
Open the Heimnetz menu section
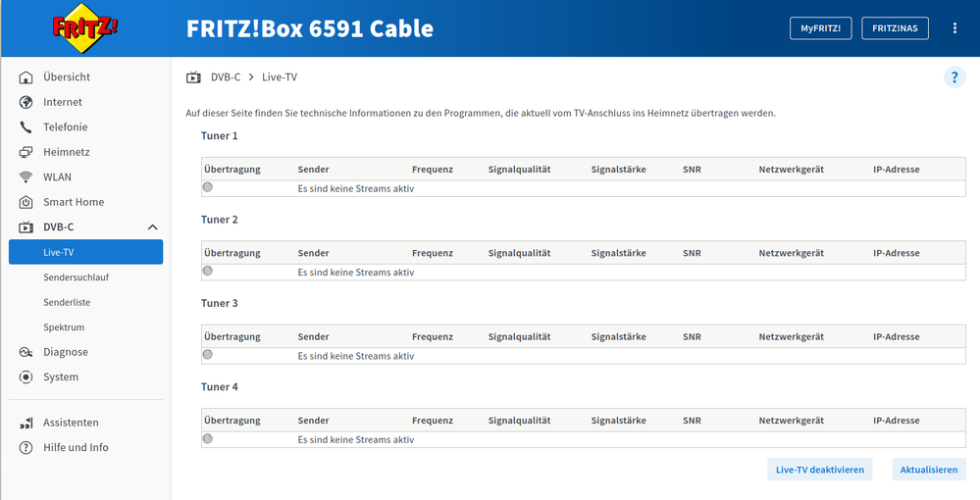[x=67, y=152]
